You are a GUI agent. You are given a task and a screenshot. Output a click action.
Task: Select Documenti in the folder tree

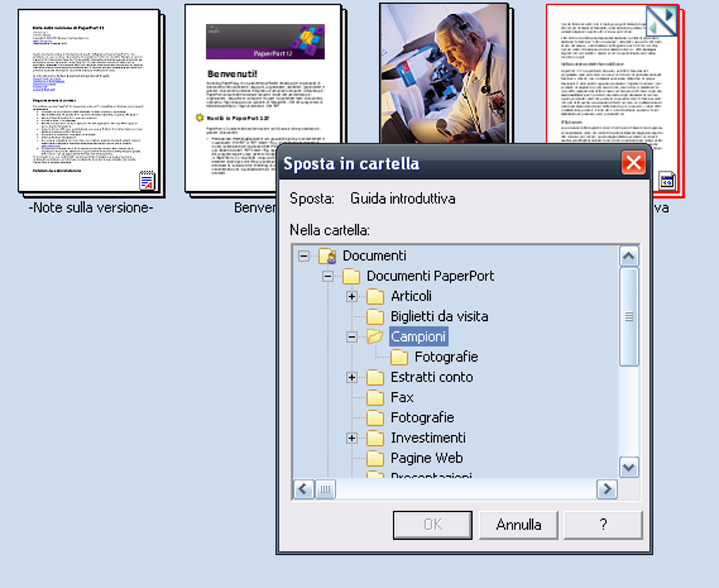pos(374,255)
